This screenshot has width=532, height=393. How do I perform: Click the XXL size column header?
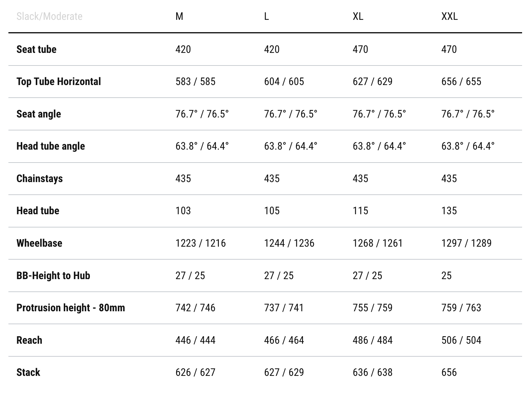pos(449,16)
